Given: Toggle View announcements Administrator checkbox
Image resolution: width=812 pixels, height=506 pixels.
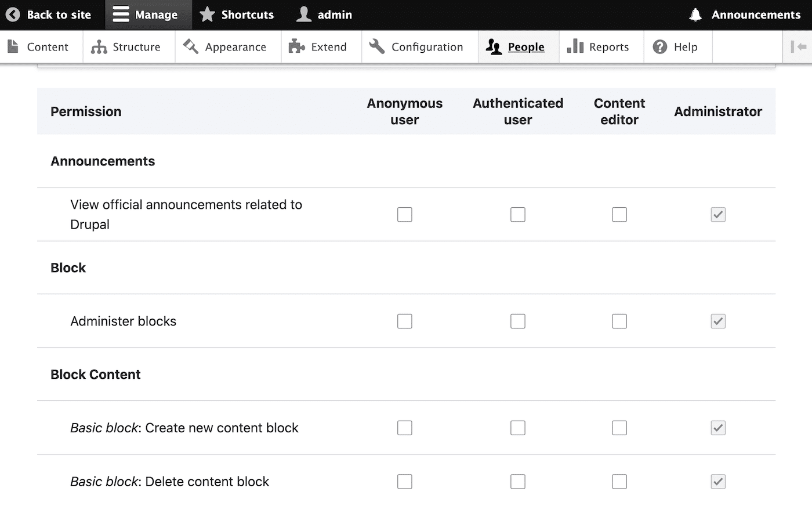Looking at the screenshot, I should (718, 215).
